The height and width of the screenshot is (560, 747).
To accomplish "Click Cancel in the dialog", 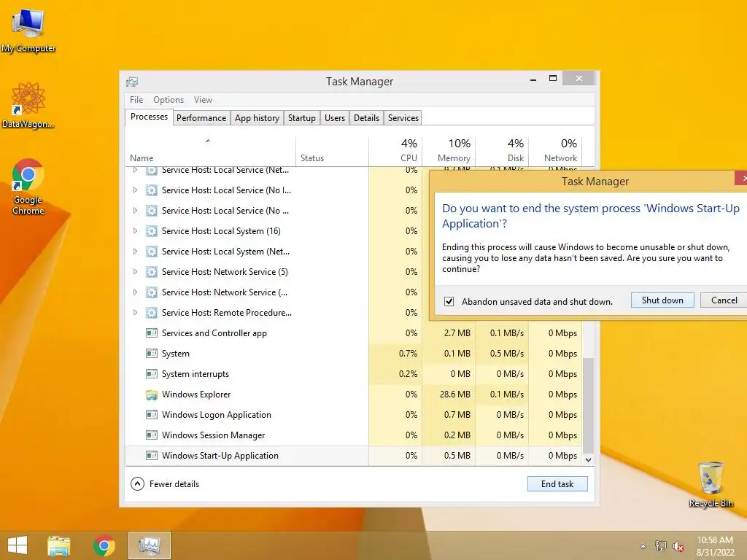I will coord(724,300).
